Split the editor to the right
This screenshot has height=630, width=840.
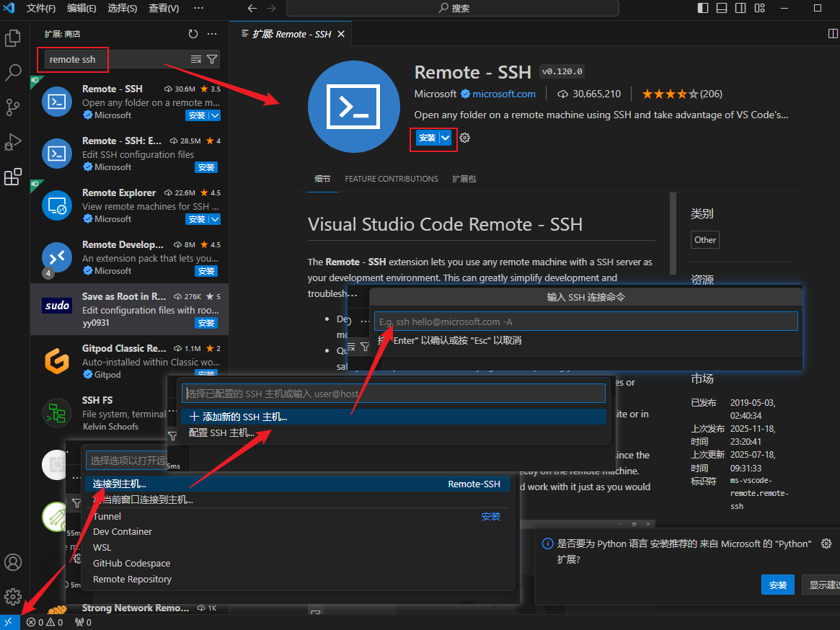[x=833, y=34]
